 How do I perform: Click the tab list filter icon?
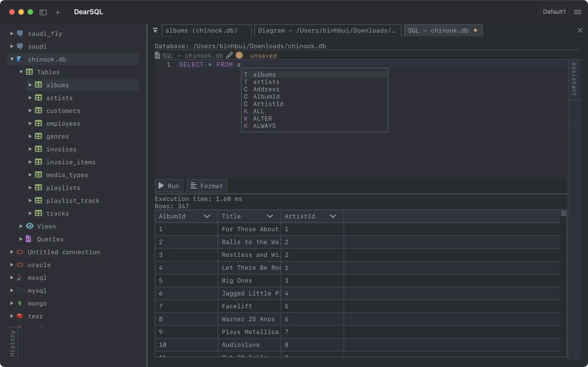155,30
